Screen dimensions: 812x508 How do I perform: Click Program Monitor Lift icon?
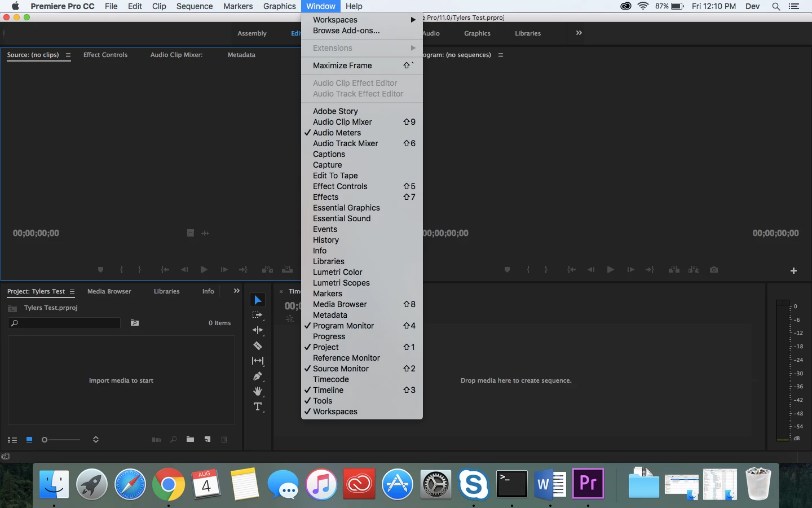674,270
